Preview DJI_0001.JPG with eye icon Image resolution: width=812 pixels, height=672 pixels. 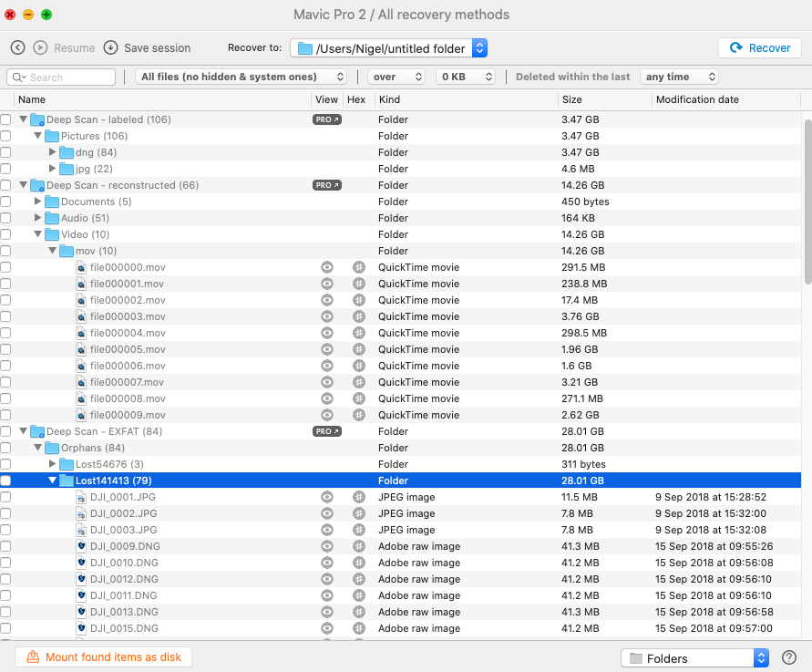[327, 497]
